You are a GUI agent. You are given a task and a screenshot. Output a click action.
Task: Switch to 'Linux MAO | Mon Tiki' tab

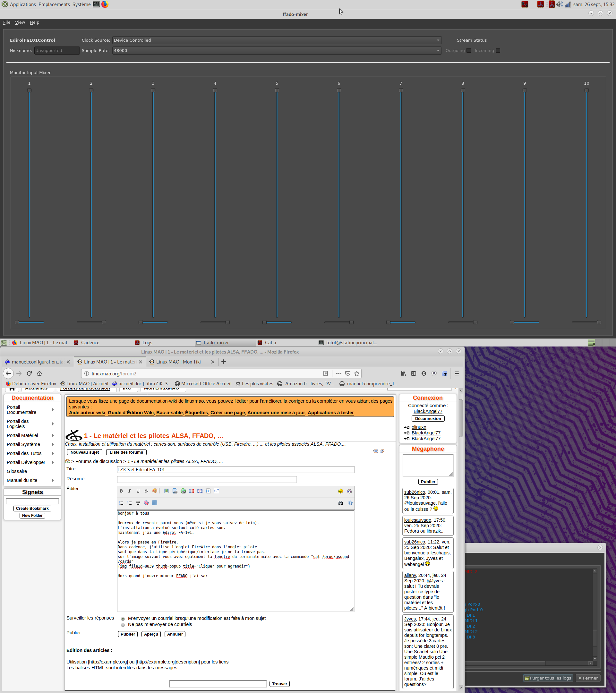[x=178, y=362]
